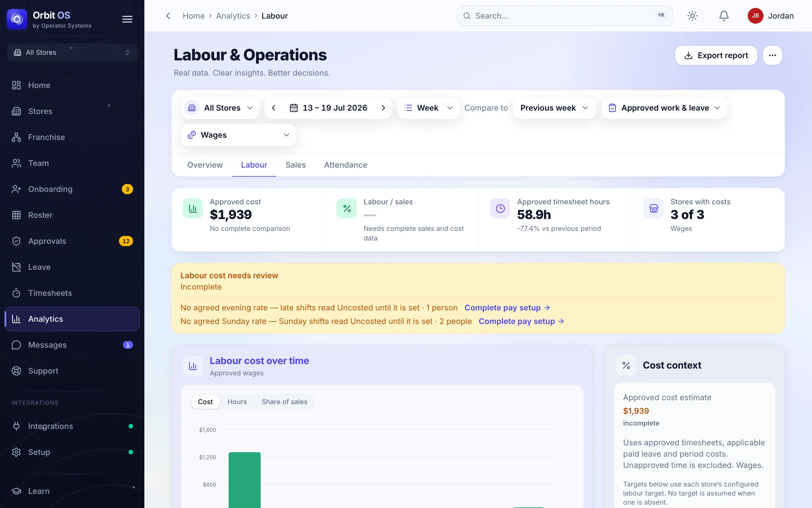The image size is (812, 508).
Task: Go to the Team page
Action: coord(72,163)
